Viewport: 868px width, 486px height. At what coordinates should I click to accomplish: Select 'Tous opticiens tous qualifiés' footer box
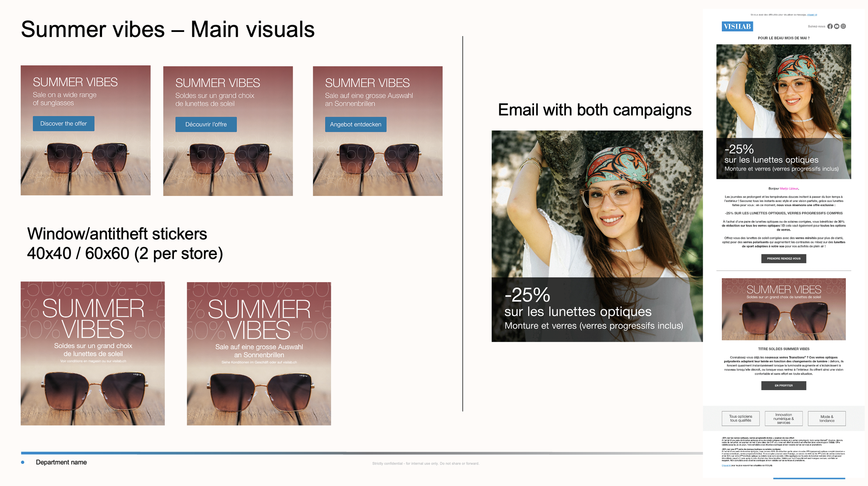click(x=741, y=419)
